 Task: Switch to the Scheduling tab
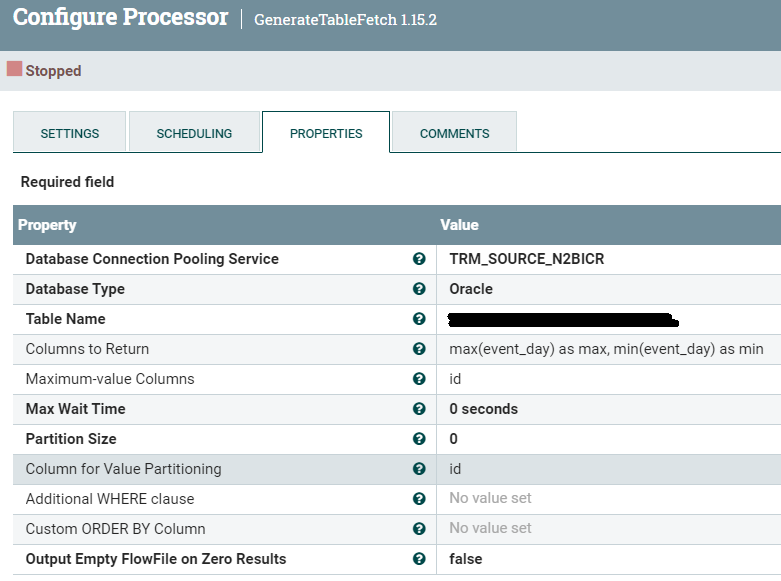click(194, 133)
